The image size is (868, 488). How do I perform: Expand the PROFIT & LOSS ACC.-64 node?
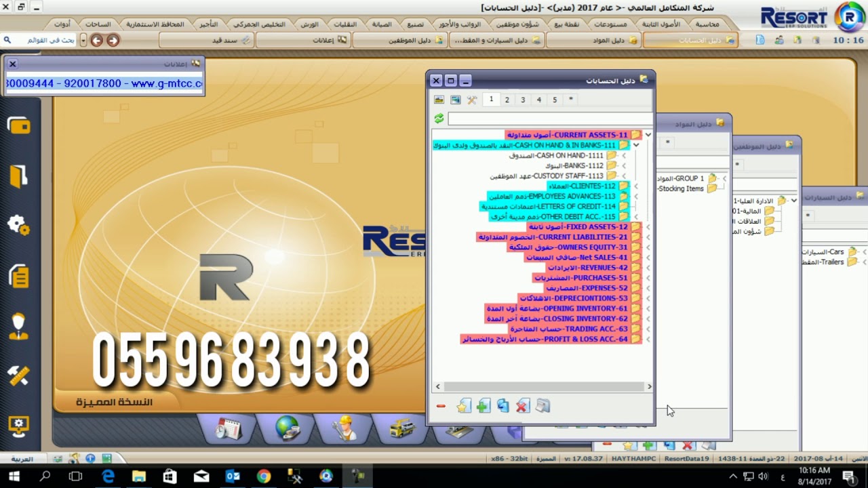coord(648,339)
